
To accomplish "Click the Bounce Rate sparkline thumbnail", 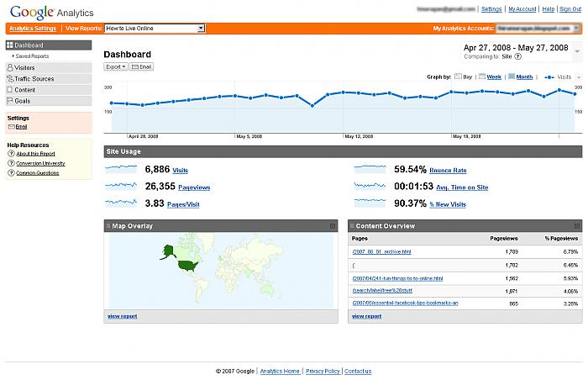I will pyautogui.click(x=370, y=169).
